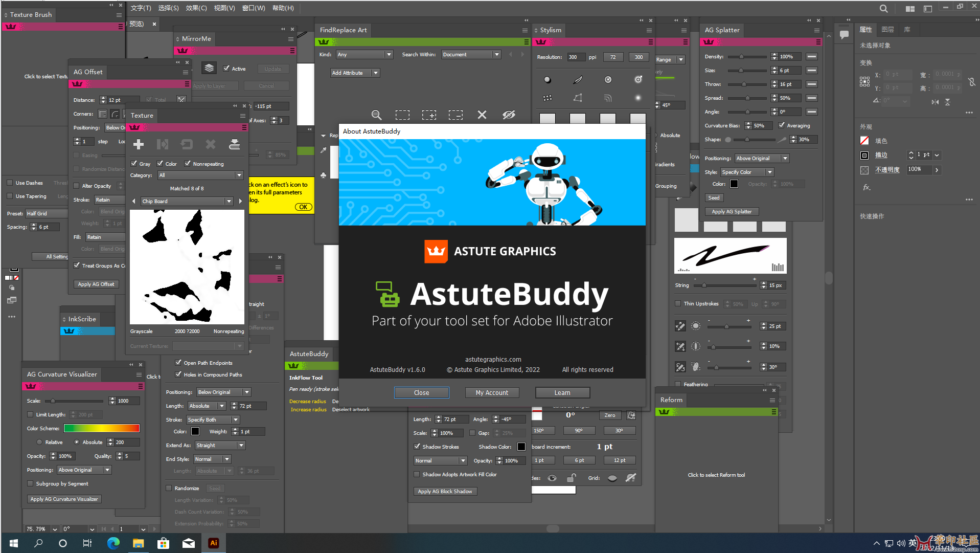The width and height of the screenshot is (980, 553).
Task: Click My Account in the About dialog
Action: 492,392
